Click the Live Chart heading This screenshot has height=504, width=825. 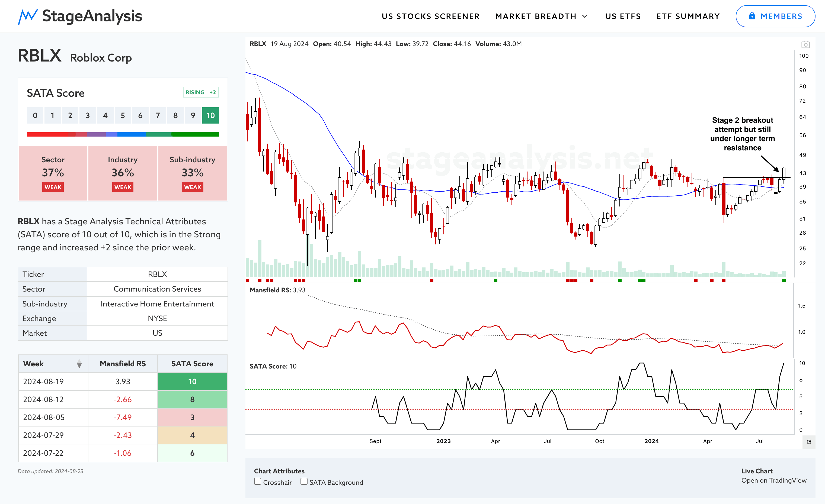pyautogui.click(x=757, y=471)
